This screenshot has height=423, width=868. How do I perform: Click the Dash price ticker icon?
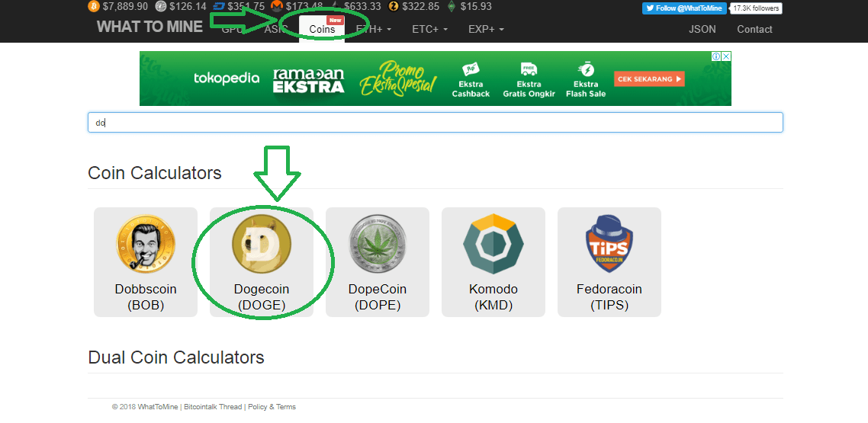pyautogui.click(x=219, y=7)
